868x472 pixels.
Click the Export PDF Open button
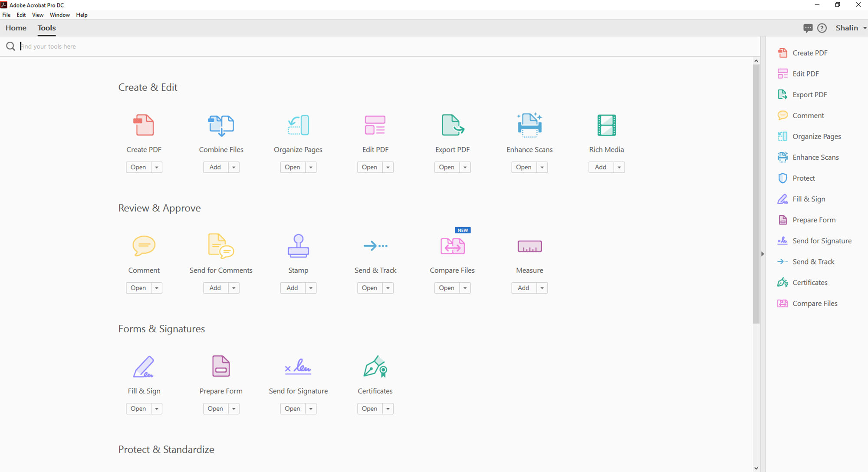click(x=446, y=167)
